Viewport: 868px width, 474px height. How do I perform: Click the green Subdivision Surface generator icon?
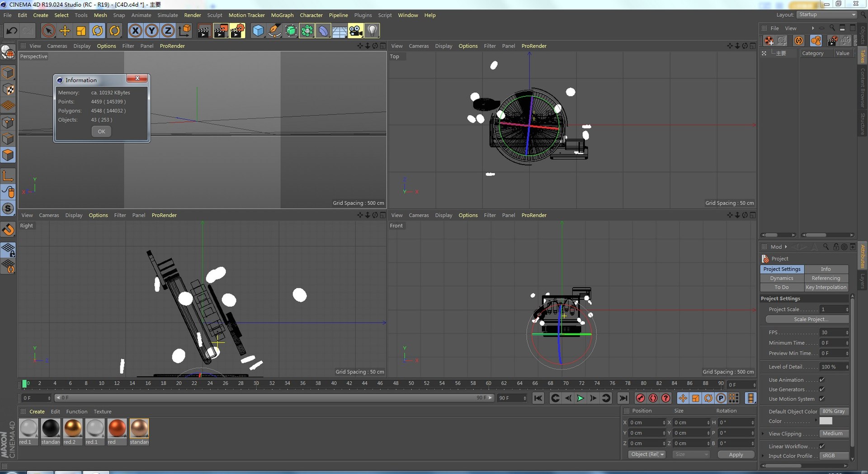tap(291, 31)
